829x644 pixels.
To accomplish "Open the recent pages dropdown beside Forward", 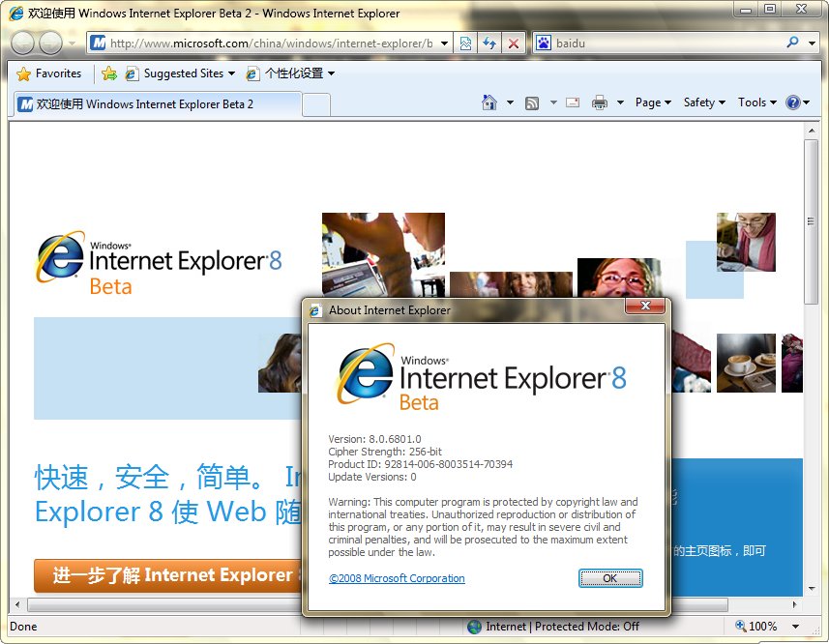I will 73,44.
